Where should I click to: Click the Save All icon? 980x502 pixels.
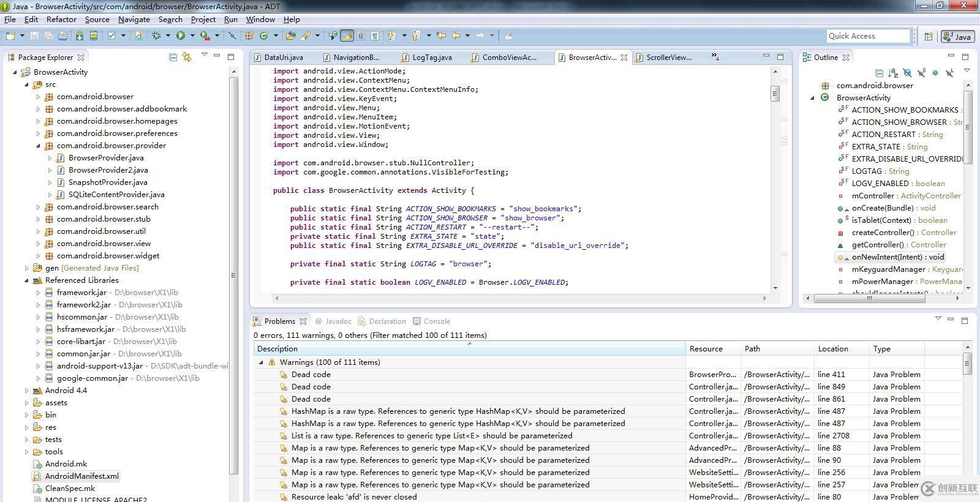coord(48,36)
